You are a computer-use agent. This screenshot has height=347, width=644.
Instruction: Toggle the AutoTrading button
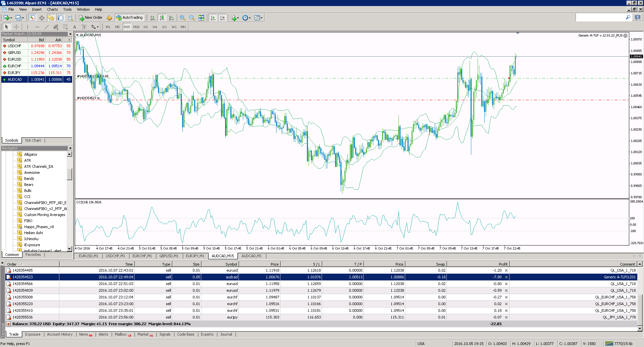coord(129,18)
